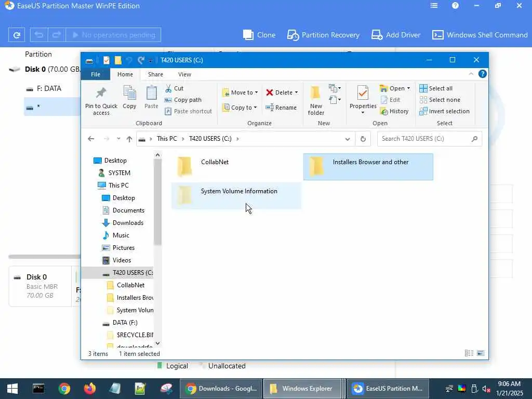Open the Move to dropdown
The image size is (532, 399).
(240, 92)
